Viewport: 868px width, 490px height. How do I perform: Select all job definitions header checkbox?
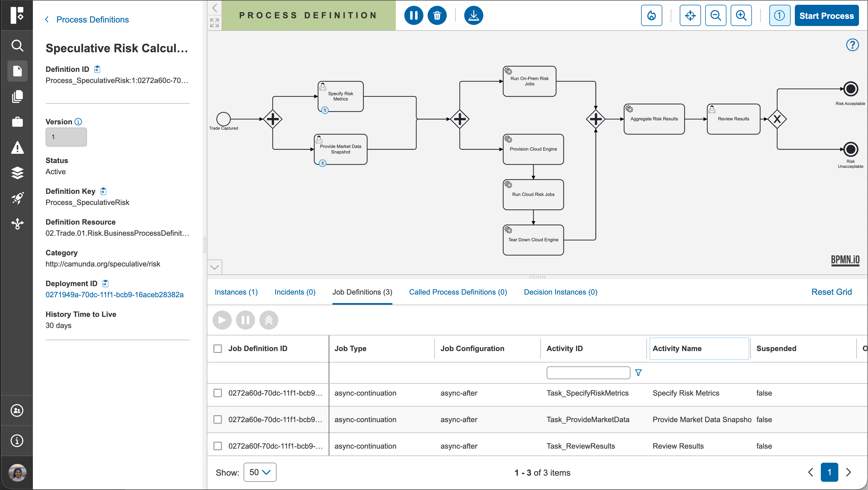click(x=218, y=348)
